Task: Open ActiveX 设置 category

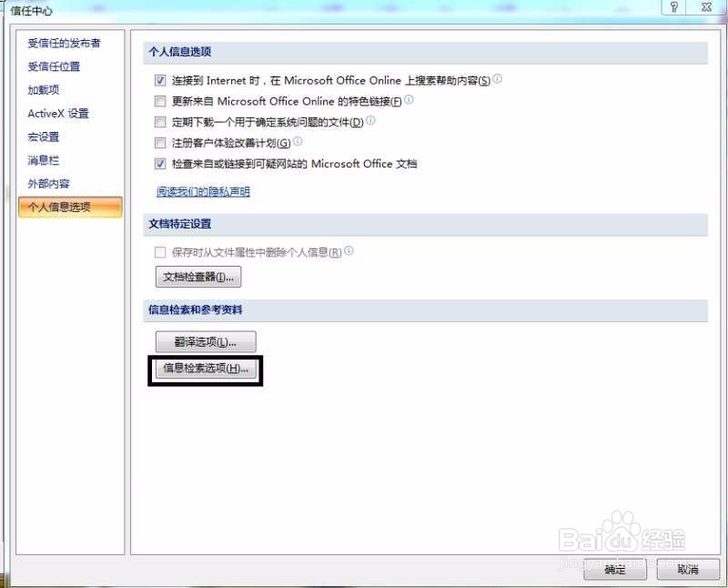Action: click(x=58, y=114)
